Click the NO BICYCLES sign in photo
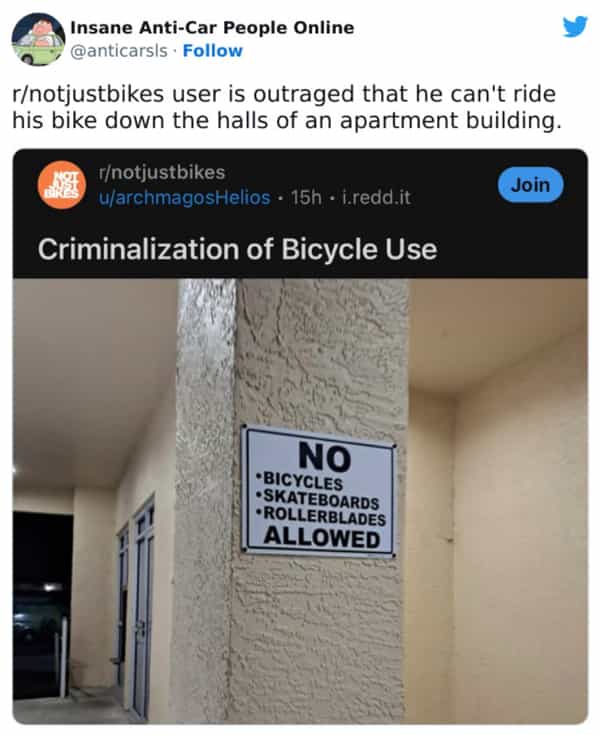This screenshot has height=735, width=600. (x=319, y=491)
